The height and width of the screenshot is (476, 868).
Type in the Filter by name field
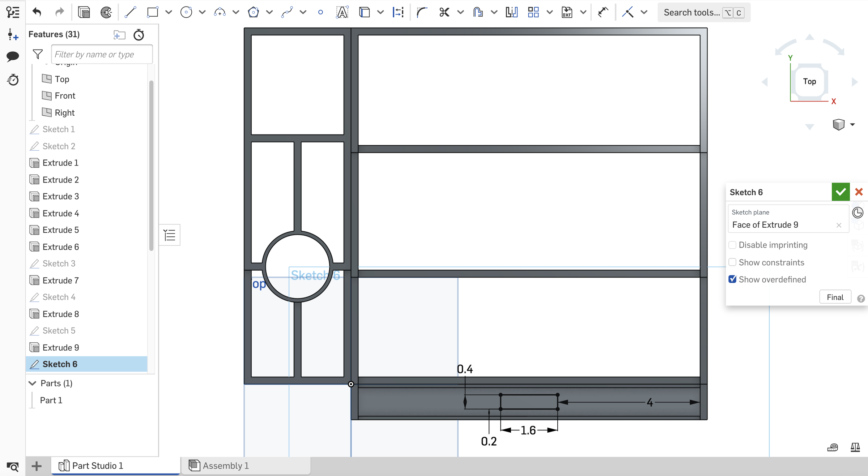(102, 54)
